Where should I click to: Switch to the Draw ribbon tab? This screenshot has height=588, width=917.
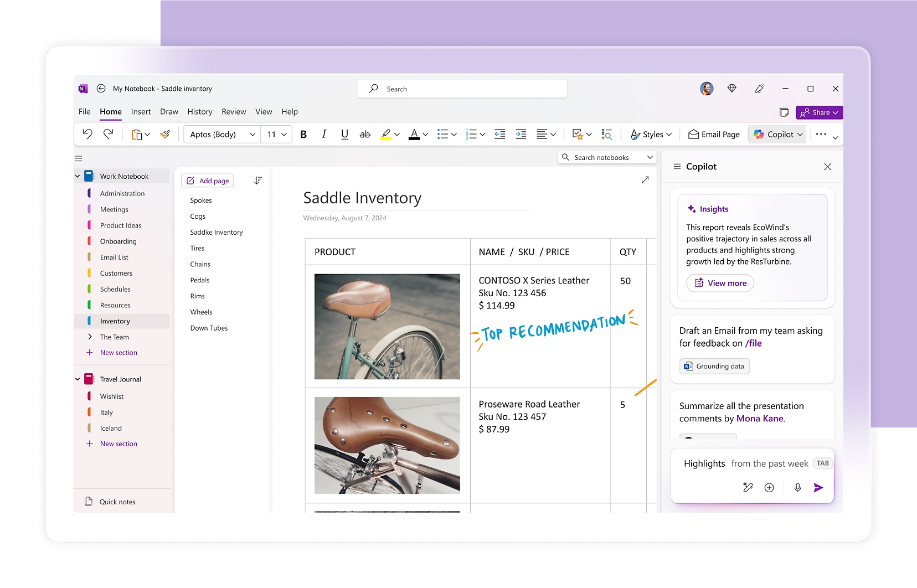click(x=169, y=111)
